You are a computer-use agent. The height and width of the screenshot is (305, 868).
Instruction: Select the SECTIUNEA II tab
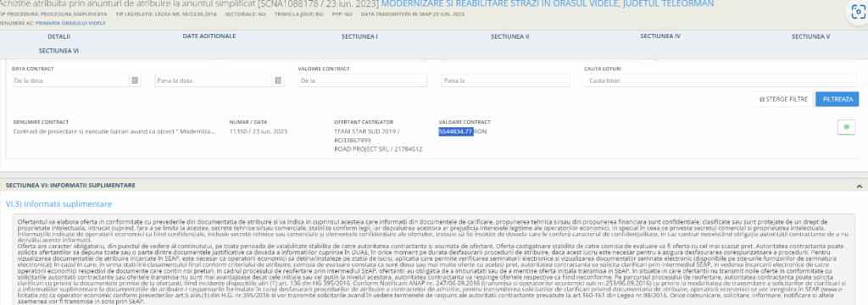pos(509,36)
